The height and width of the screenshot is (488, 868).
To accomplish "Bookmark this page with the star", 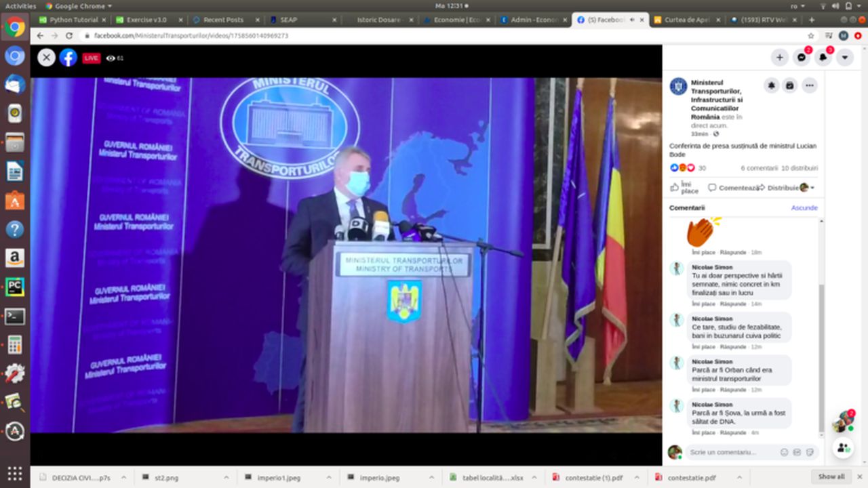I will pyautogui.click(x=811, y=35).
